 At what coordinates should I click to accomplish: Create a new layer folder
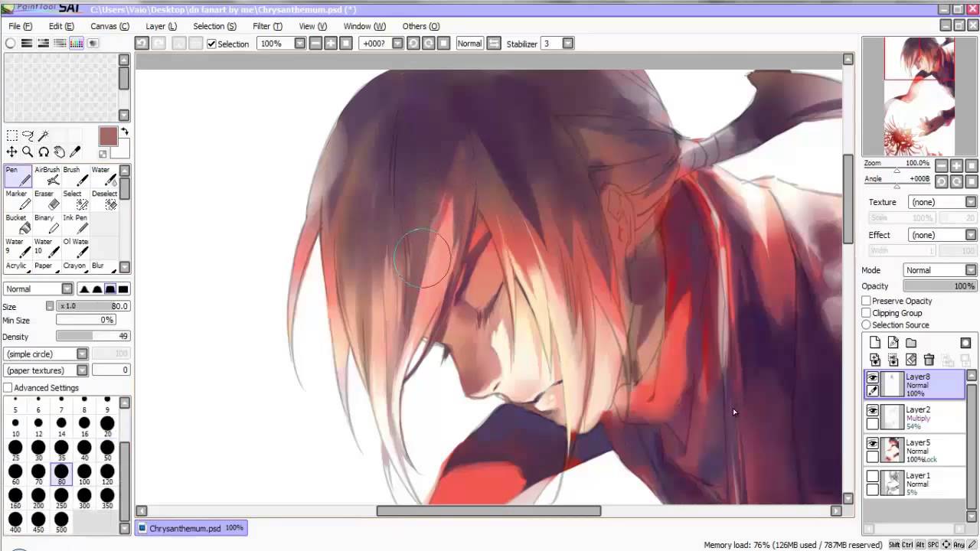[x=911, y=343]
